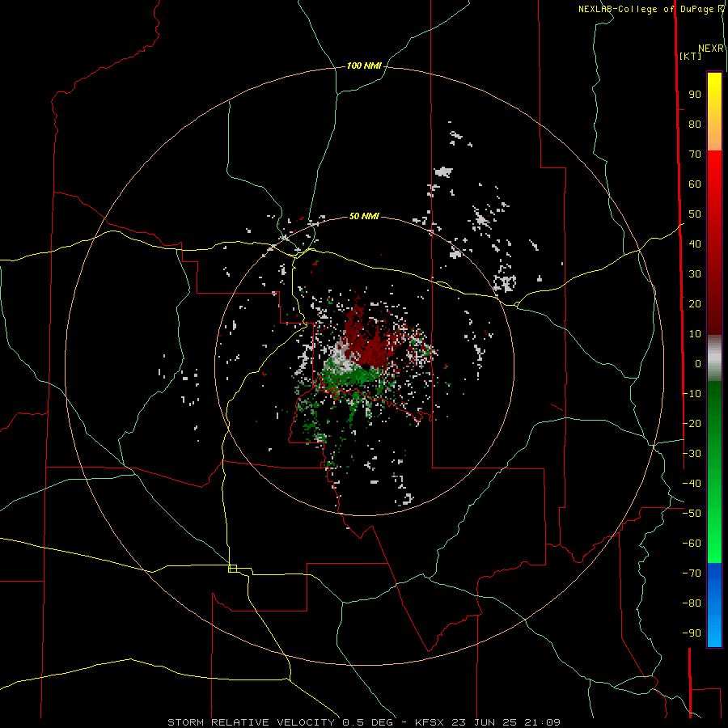Click the gray zero-velocity segment of color bar

[x=714, y=358]
